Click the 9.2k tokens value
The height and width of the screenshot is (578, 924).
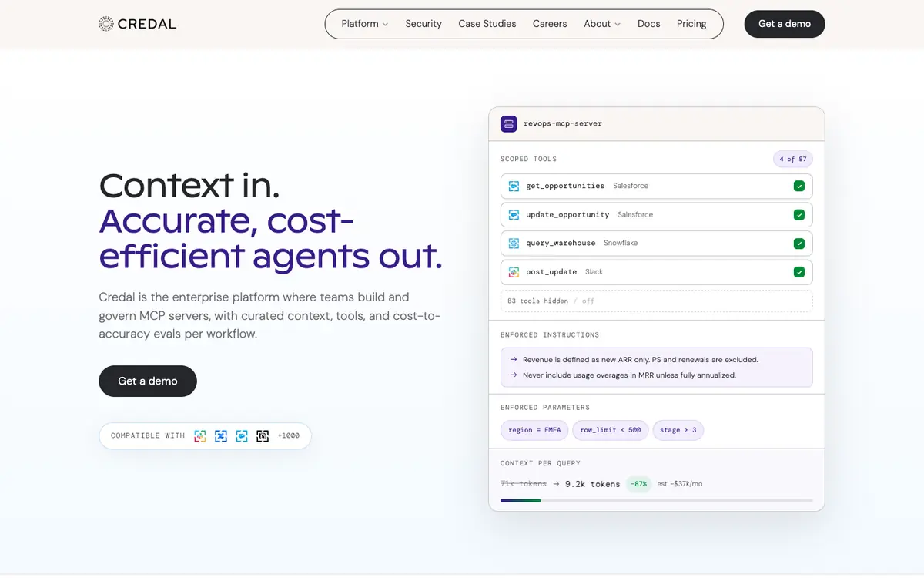[x=592, y=484]
